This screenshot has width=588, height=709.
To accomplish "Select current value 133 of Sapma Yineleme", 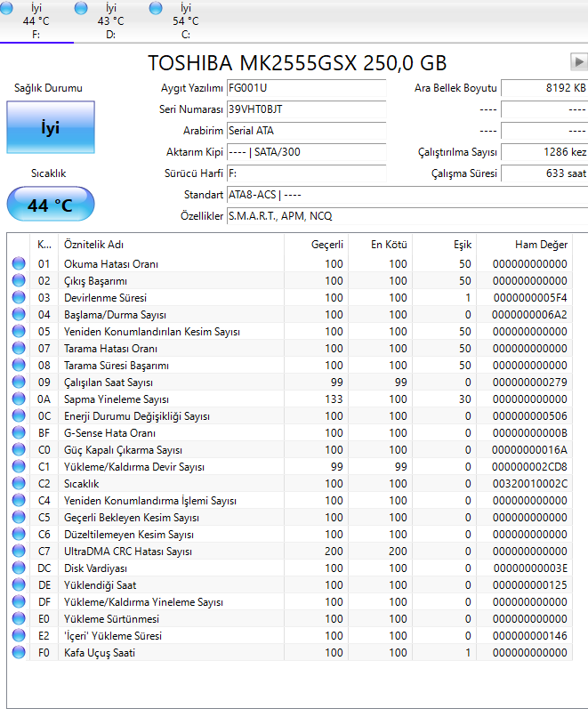I will (x=334, y=399).
